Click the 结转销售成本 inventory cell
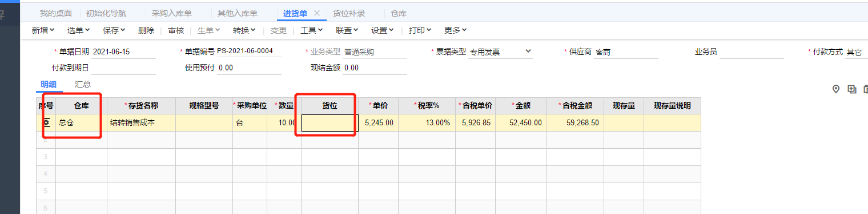Image resolution: width=868 pixels, height=214 pixels. [x=141, y=123]
